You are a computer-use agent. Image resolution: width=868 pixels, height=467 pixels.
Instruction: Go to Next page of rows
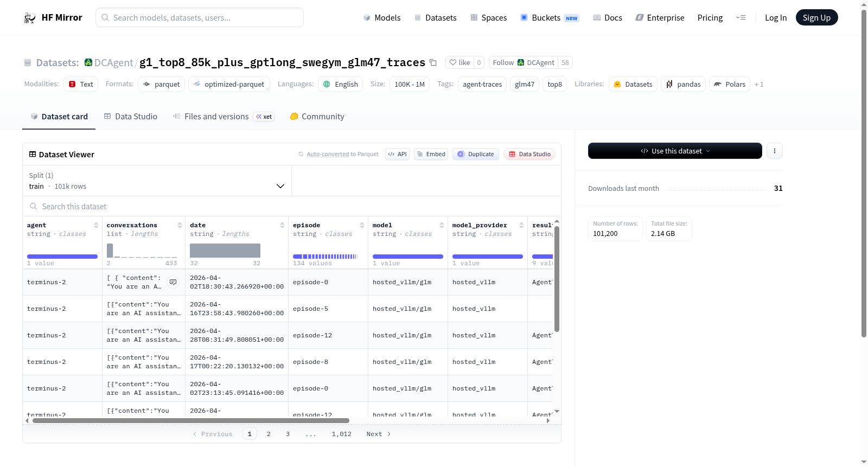click(x=378, y=434)
